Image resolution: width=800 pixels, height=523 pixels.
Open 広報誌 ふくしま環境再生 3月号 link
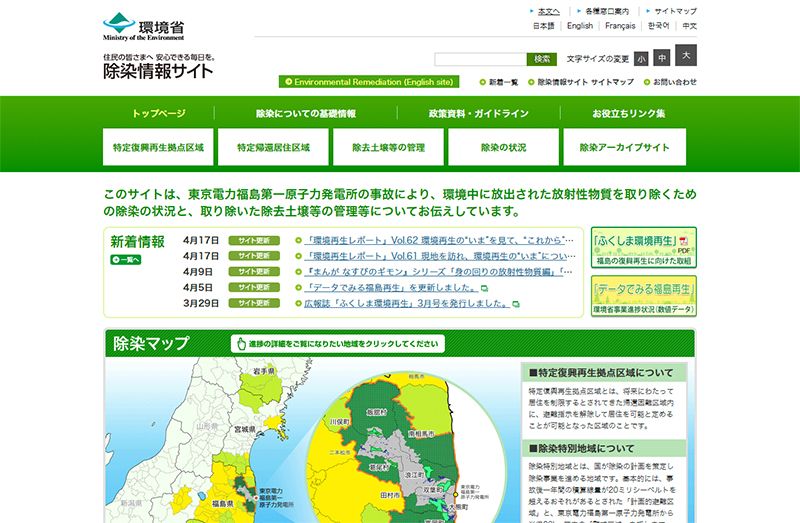point(407,304)
